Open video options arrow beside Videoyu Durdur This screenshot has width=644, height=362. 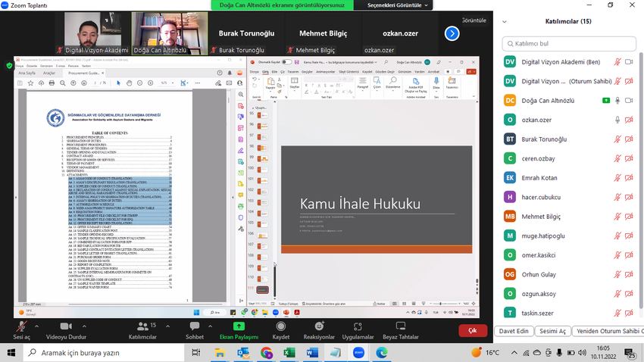84,326
